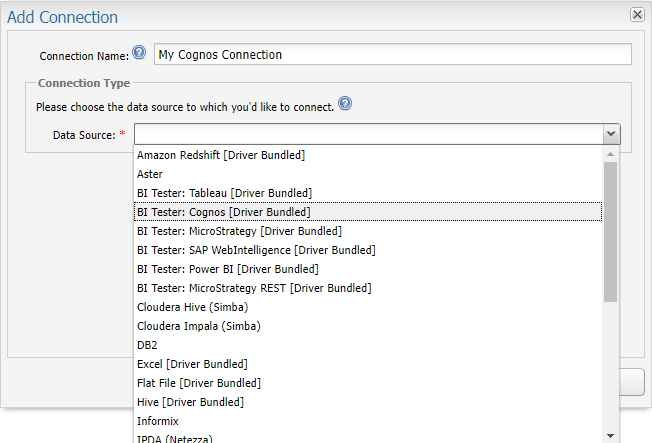
Task: Choose Cloudera Impala (Simba)
Action: pyautogui.click(x=368, y=326)
